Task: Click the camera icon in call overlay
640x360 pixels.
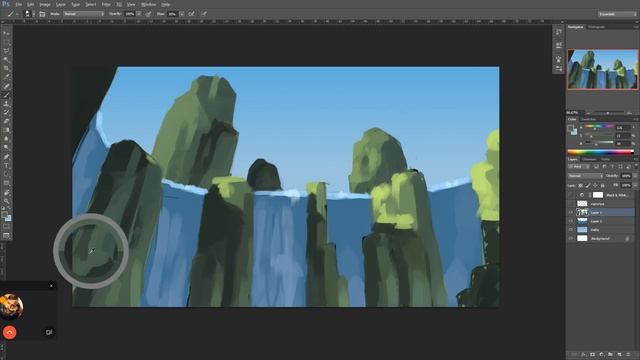Action: click(x=49, y=332)
